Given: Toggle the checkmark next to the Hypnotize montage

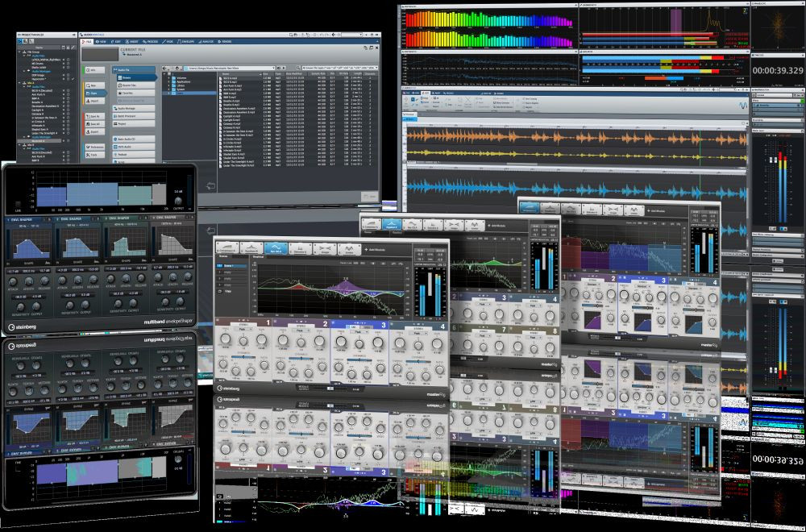Looking at the screenshot, I should 73,78.
